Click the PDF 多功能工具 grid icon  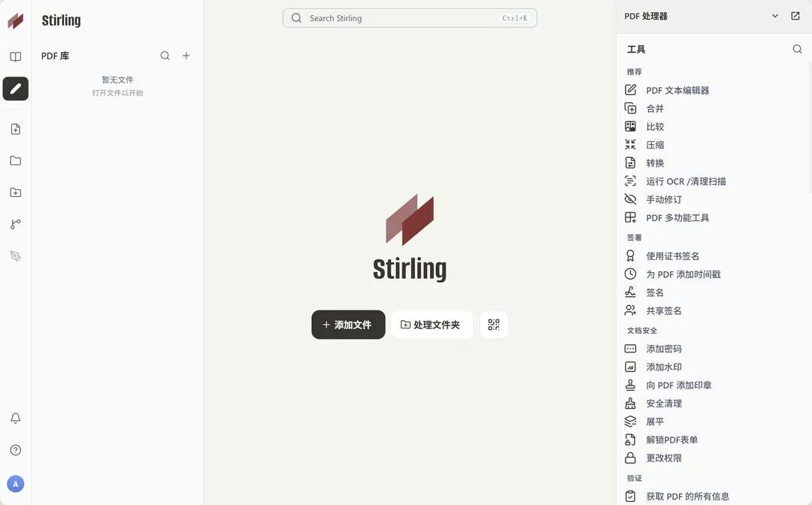[x=630, y=217]
